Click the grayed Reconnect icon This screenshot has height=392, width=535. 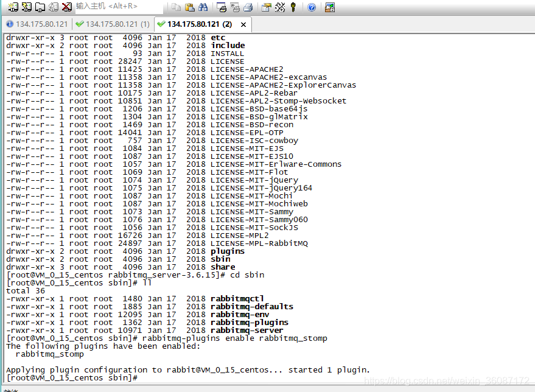point(54,7)
